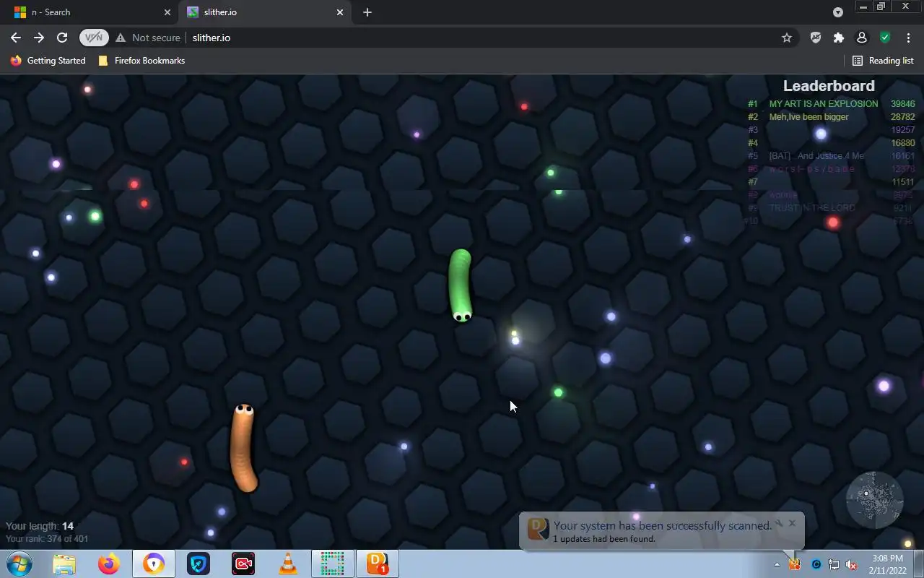The height and width of the screenshot is (578, 924).
Task: Click the Your length 14 readout
Action: (x=40, y=526)
